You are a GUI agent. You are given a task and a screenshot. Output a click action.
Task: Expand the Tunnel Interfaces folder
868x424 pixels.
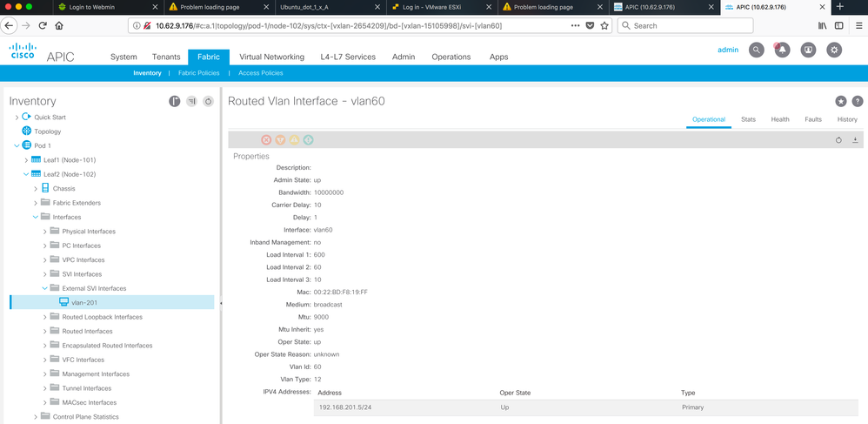(45, 388)
